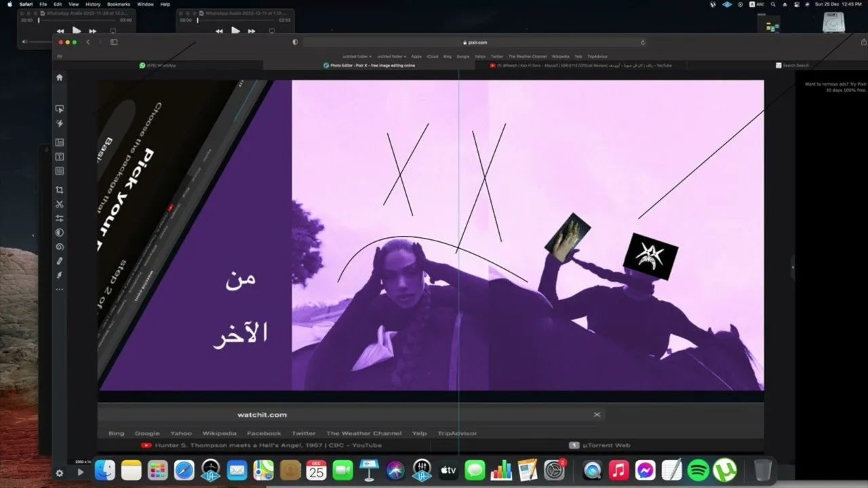Screen dimensions: 868x488
Task: Open the Apple menu
Action: click(x=9, y=4)
